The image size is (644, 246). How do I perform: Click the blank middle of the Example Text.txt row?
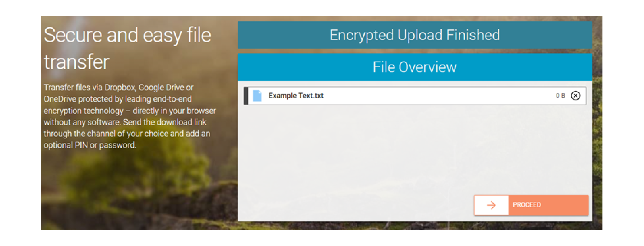coord(437,96)
